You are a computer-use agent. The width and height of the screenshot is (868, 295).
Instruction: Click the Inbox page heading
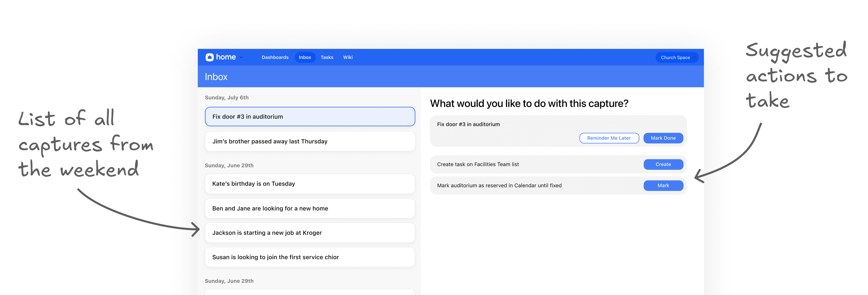(x=216, y=76)
